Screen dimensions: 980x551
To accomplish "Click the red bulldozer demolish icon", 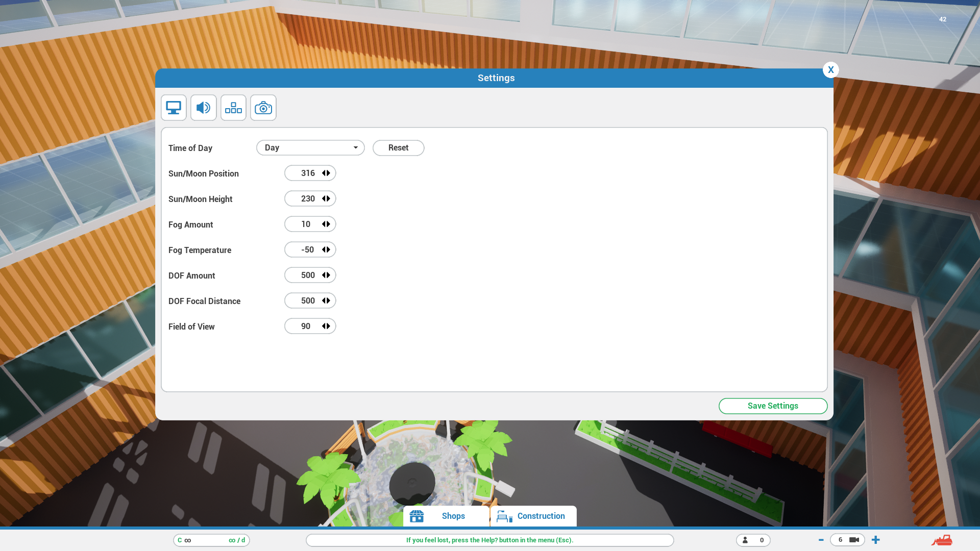I will (942, 540).
